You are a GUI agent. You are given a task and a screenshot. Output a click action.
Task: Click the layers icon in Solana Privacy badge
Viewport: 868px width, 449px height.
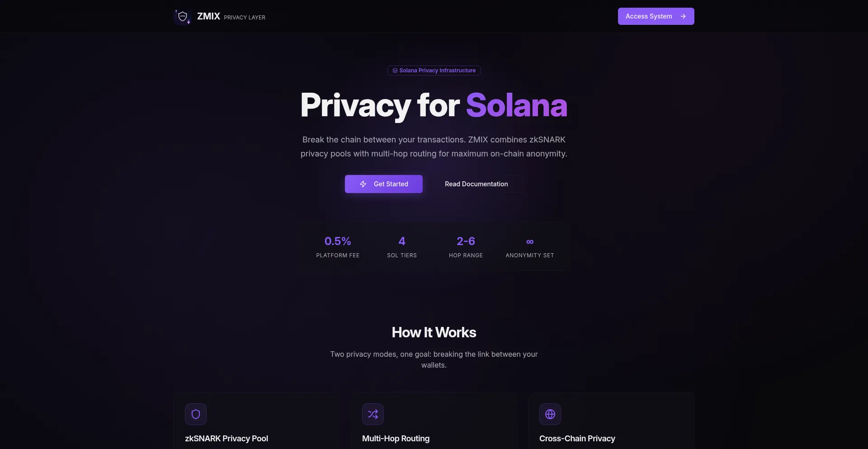pos(395,71)
